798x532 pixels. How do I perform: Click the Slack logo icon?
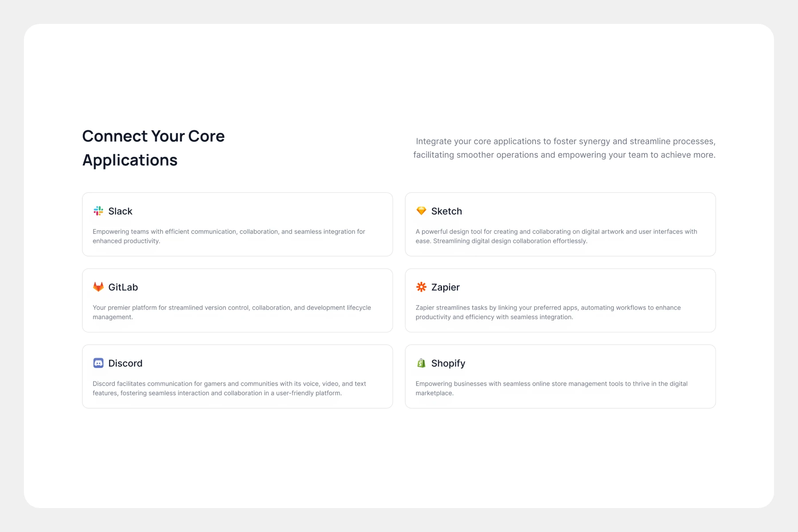click(98, 211)
